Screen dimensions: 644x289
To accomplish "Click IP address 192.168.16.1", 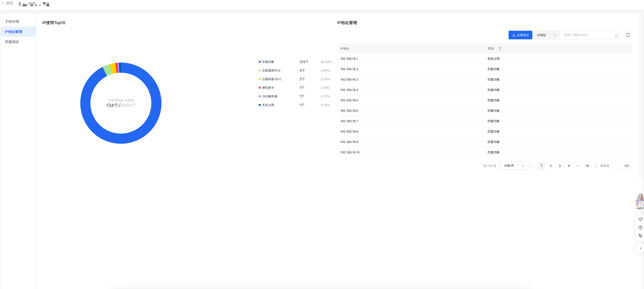I will click(349, 59).
